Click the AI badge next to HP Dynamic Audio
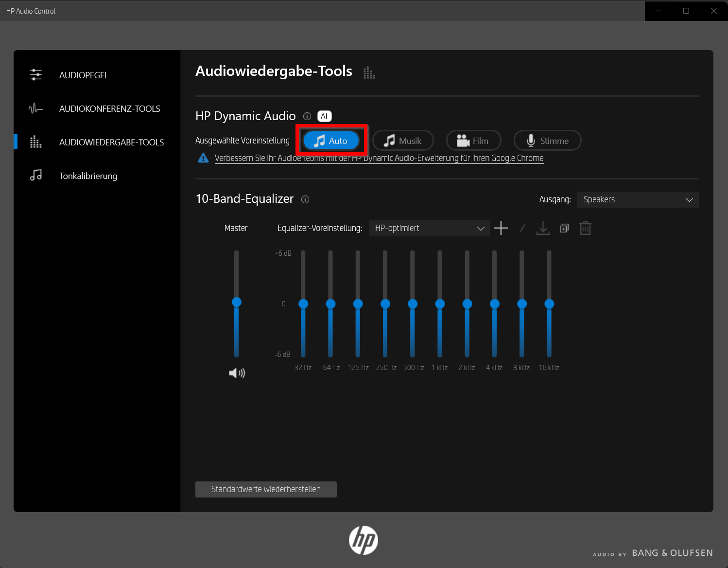 click(x=324, y=116)
